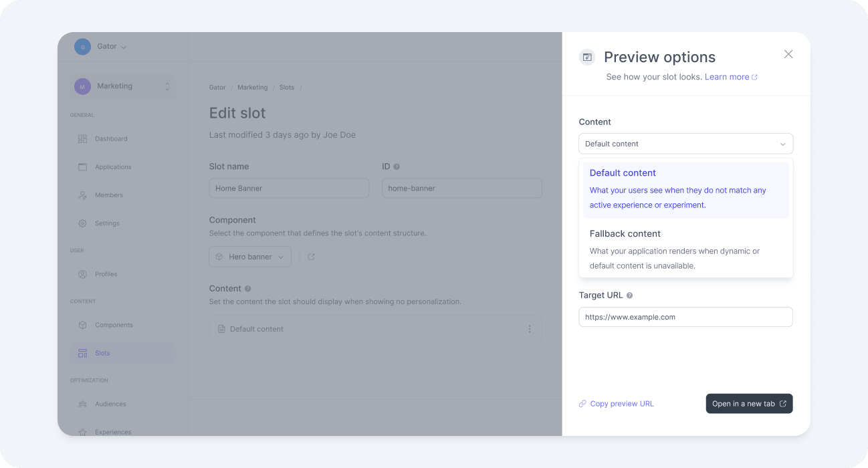Expand the Hero banner component dropdown
Viewport: 868px width, 468px height.
tap(250, 257)
